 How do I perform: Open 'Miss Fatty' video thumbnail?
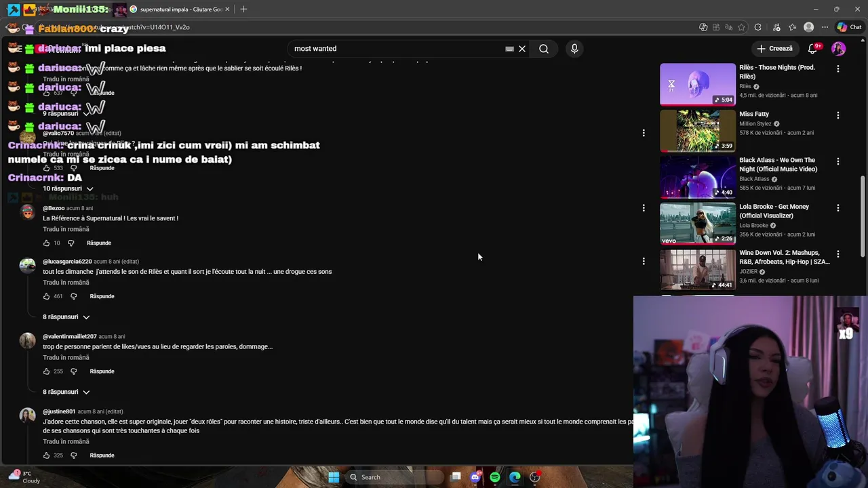point(698,131)
